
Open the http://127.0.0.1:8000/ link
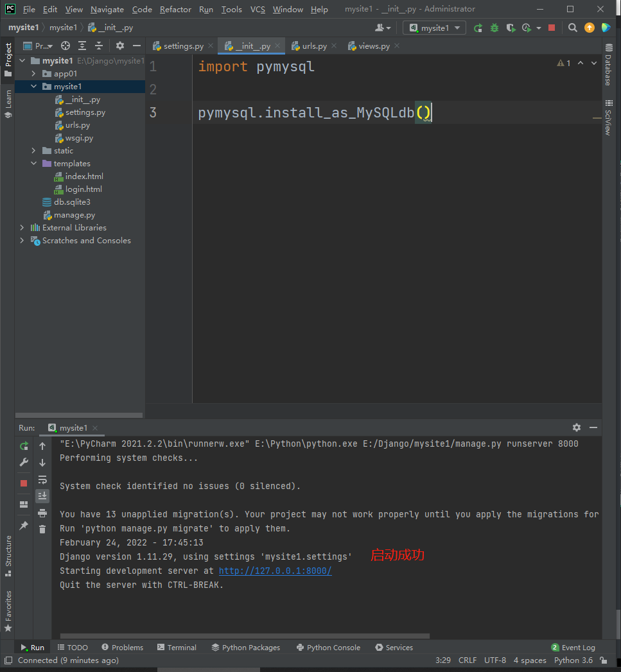pyautogui.click(x=275, y=571)
